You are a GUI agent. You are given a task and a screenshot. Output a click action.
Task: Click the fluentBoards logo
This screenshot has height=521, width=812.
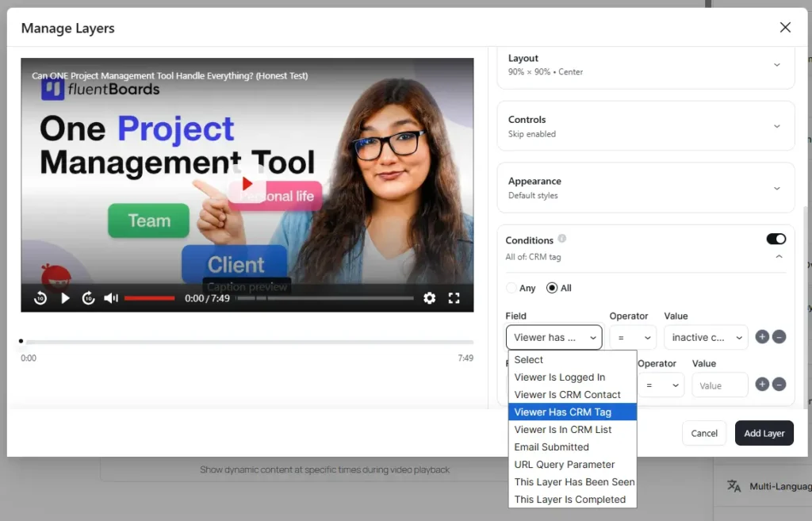point(101,89)
